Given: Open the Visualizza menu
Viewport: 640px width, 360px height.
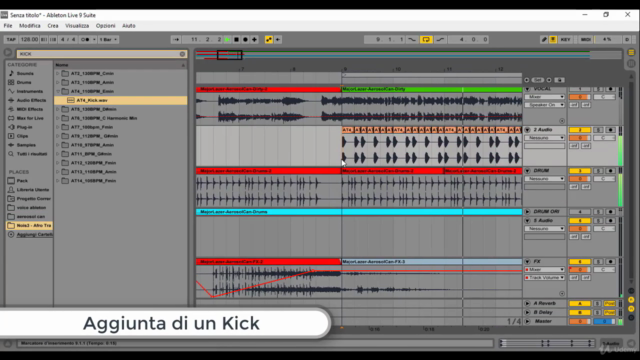Looking at the screenshot, I should coord(77,26).
